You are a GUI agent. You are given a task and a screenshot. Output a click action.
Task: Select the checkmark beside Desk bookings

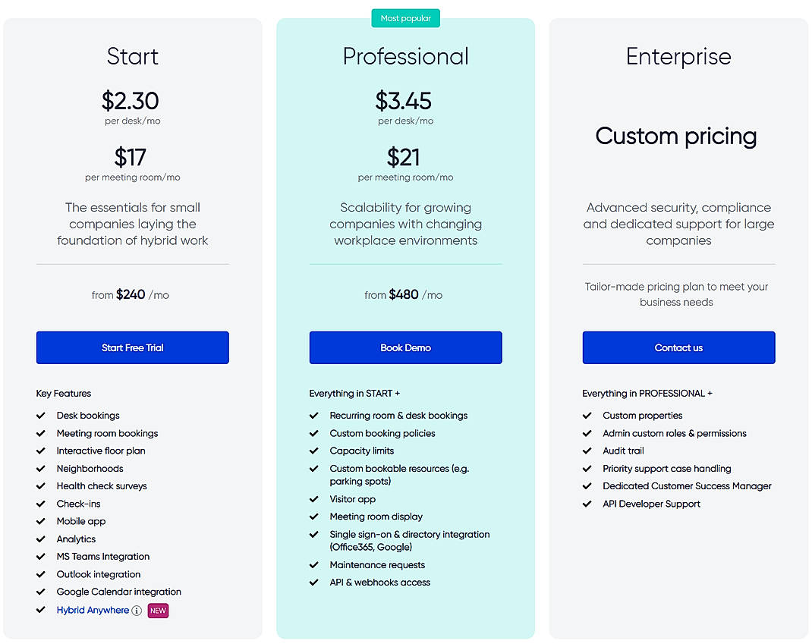pos(40,416)
